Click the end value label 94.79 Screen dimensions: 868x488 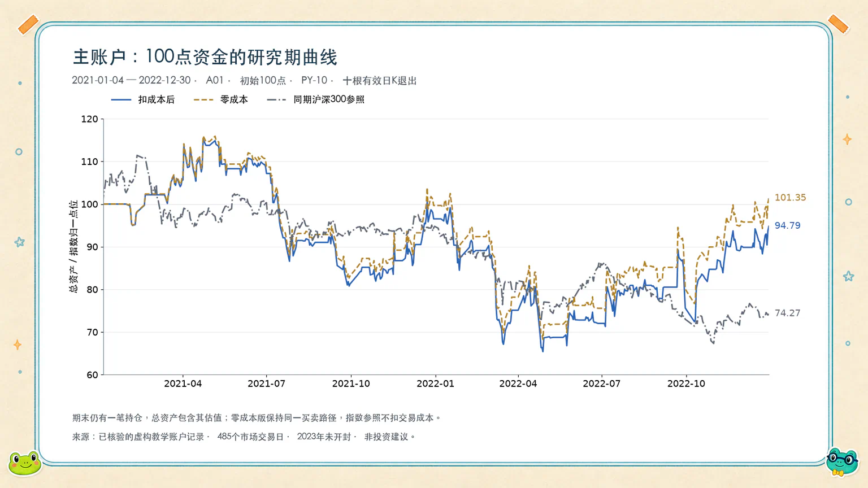[x=787, y=225]
